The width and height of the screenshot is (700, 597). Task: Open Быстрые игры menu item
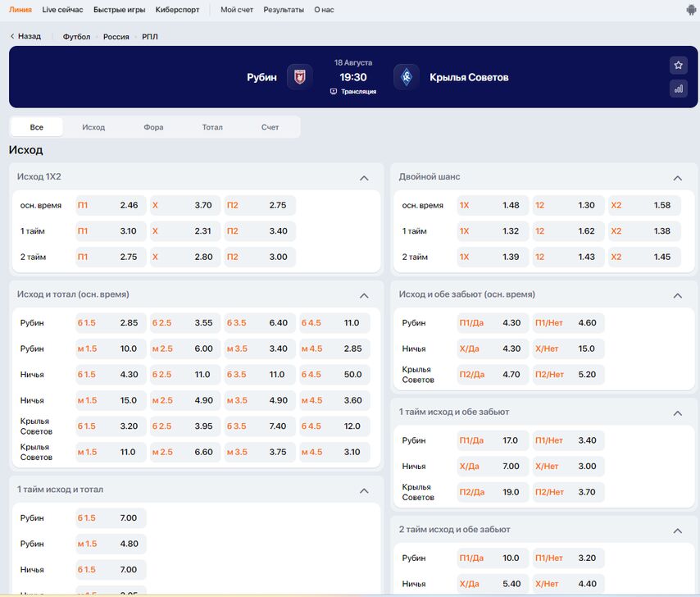[x=119, y=9]
